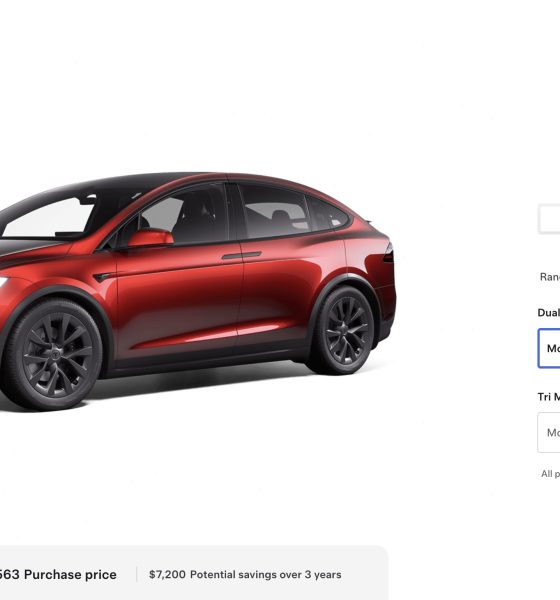Click the front door handle of the car
Image resolution: width=560 pixels, height=600 pixels.
coord(241,255)
